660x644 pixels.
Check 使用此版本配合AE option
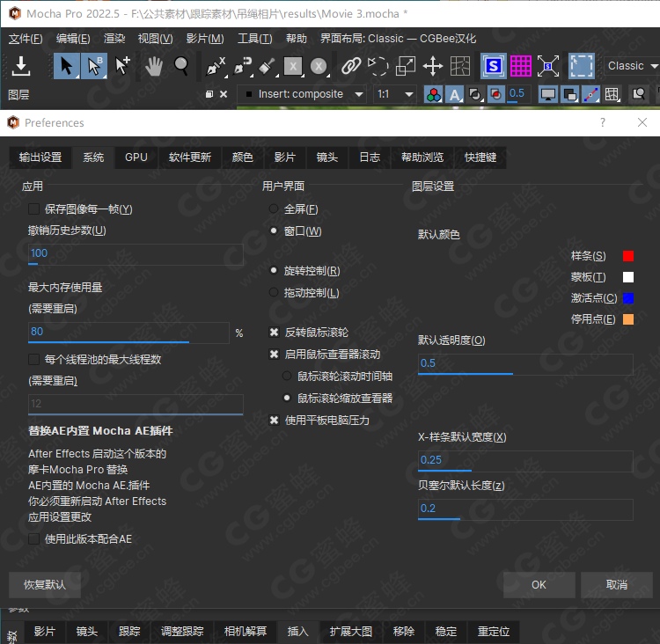(33, 538)
